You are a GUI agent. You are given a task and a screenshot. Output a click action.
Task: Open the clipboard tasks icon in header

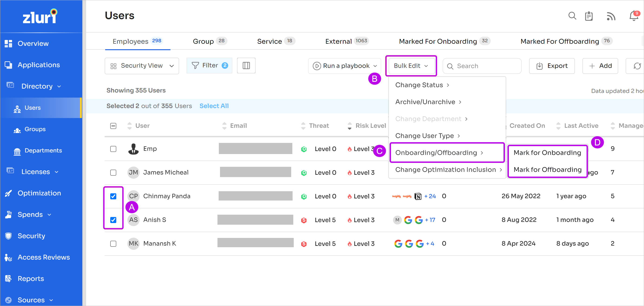[x=589, y=16]
